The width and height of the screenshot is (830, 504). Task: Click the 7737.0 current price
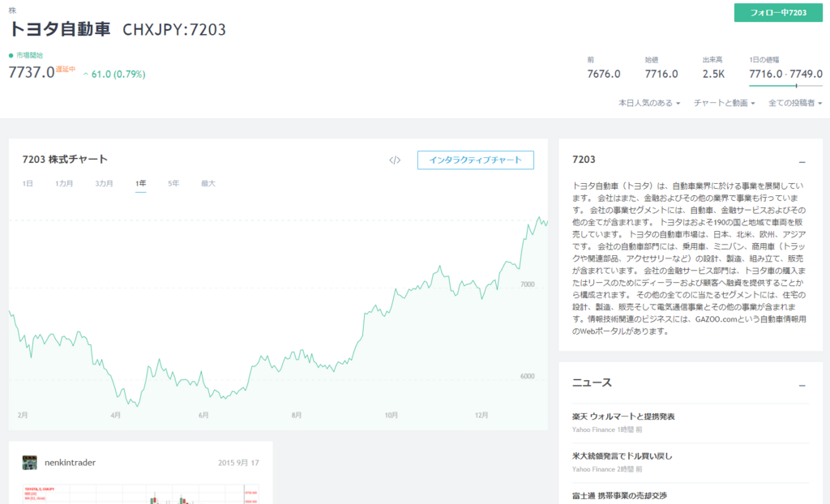click(x=32, y=72)
